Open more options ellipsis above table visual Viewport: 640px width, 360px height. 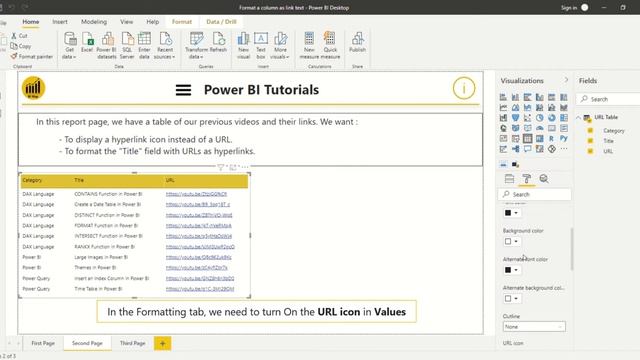click(x=244, y=167)
